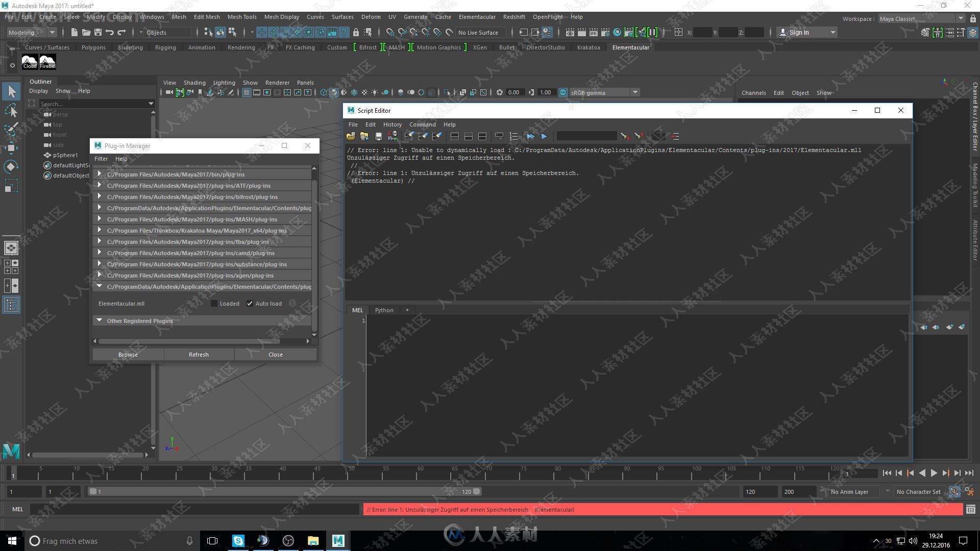Click the Outliner search field

pyautogui.click(x=97, y=104)
